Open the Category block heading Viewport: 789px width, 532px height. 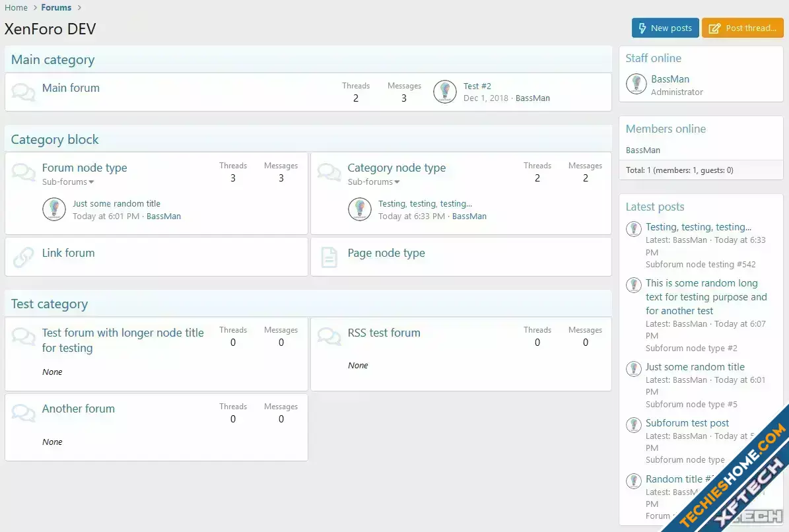pyautogui.click(x=55, y=139)
